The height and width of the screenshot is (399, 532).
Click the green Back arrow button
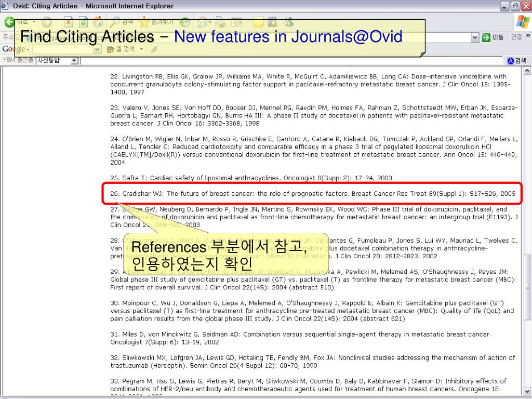[9, 22]
